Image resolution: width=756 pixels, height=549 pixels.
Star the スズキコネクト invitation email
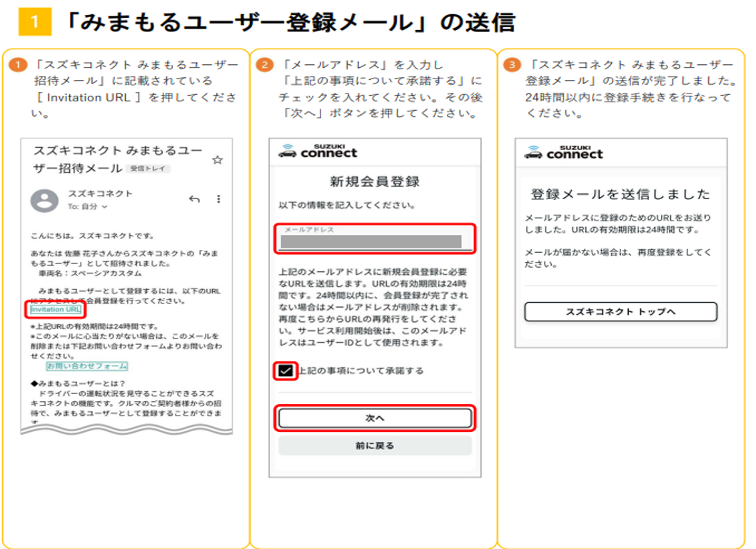tap(217, 160)
